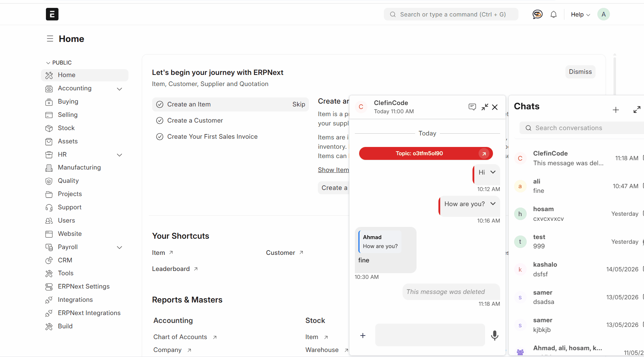Open kashalo conversation in Chats
The height and width of the screenshot is (357, 644).
click(x=577, y=269)
